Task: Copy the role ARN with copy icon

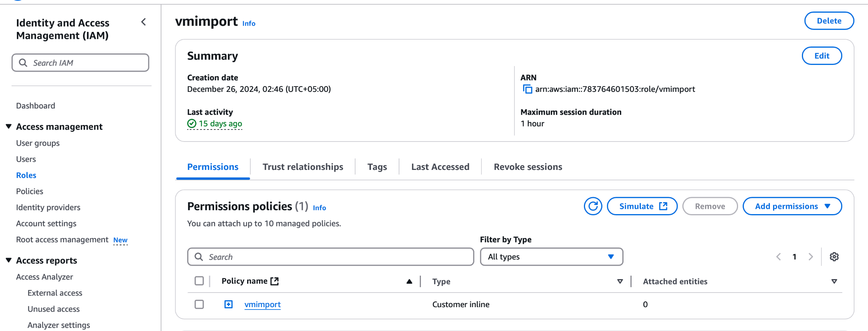Action: click(527, 89)
